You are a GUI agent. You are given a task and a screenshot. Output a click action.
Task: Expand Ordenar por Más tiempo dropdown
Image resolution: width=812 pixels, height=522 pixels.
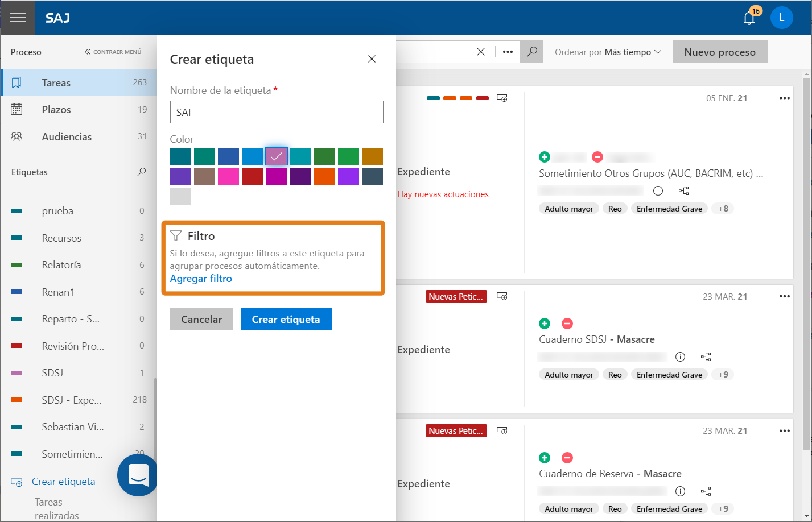(x=608, y=52)
